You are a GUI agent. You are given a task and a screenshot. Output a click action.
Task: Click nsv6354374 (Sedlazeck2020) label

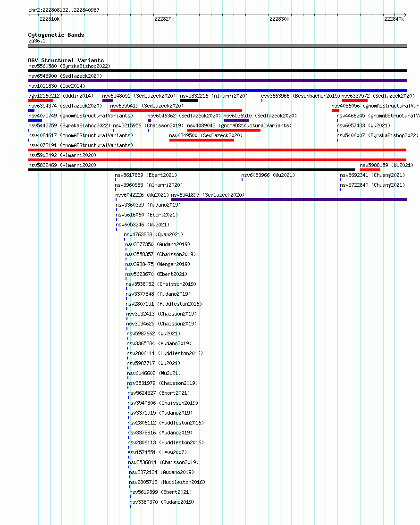click(x=65, y=106)
